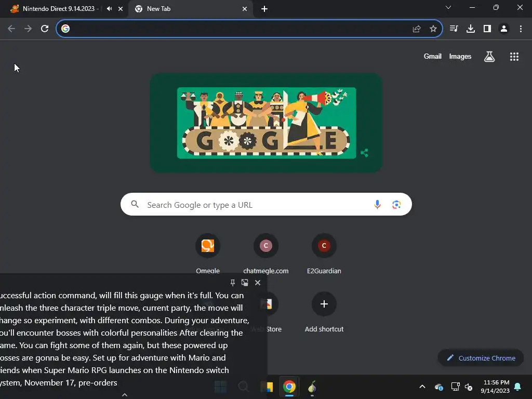Close the live captions window

click(258, 283)
